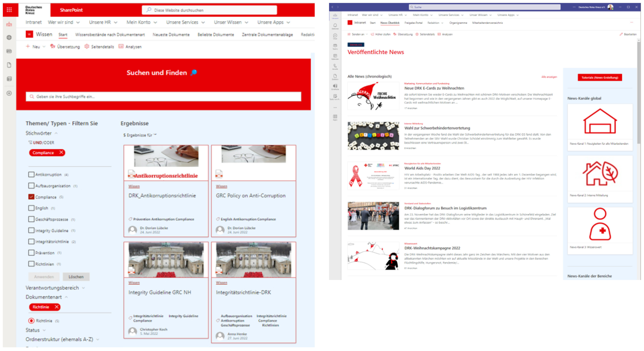Open Aktivität in the Teams sidebar
Screen dimensions: 644x351
tap(335, 26)
